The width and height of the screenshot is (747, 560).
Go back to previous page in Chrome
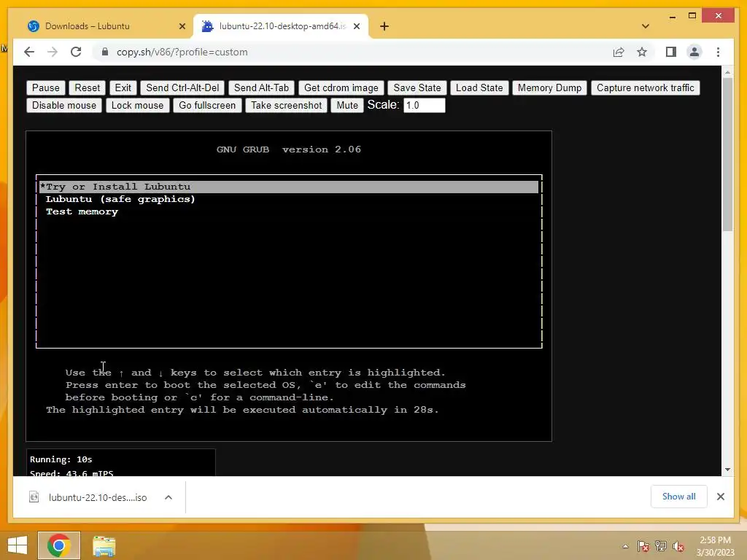29,52
